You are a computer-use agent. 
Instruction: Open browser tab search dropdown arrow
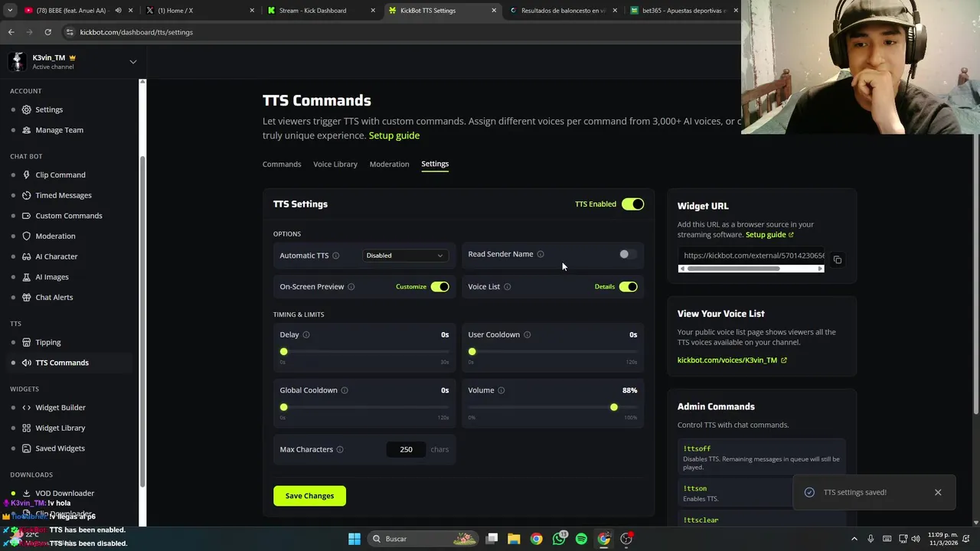click(x=10, y=11)
